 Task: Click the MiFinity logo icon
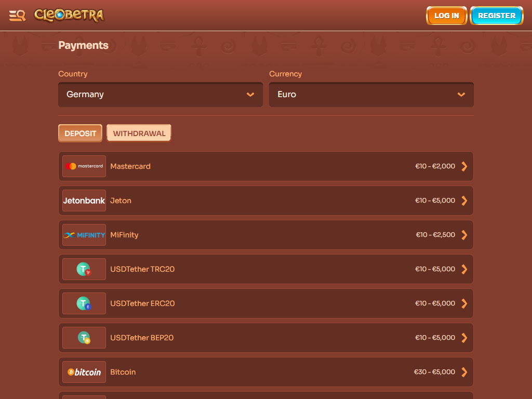tap(84, 235)
